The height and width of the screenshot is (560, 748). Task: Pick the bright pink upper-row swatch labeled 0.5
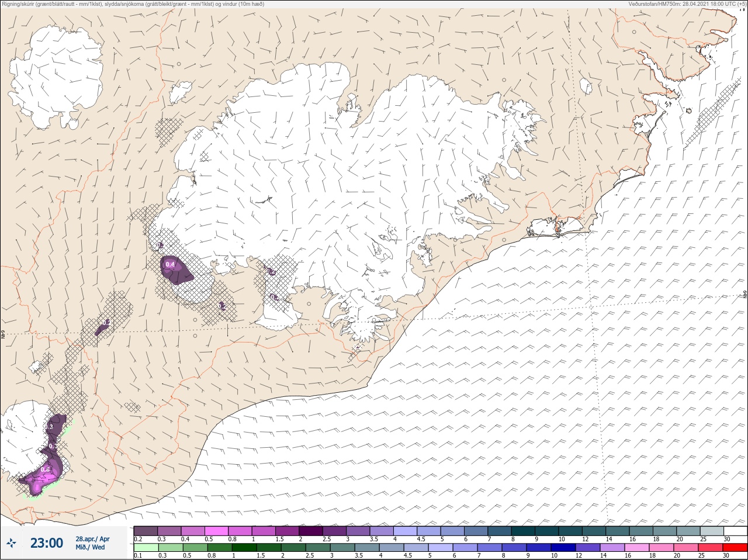(x=217, y=531)
